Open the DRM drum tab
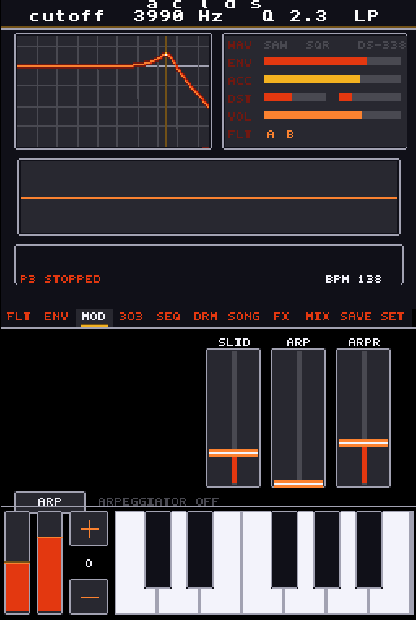The width and height of the screenshot is (416, 620). pos(206,316)
